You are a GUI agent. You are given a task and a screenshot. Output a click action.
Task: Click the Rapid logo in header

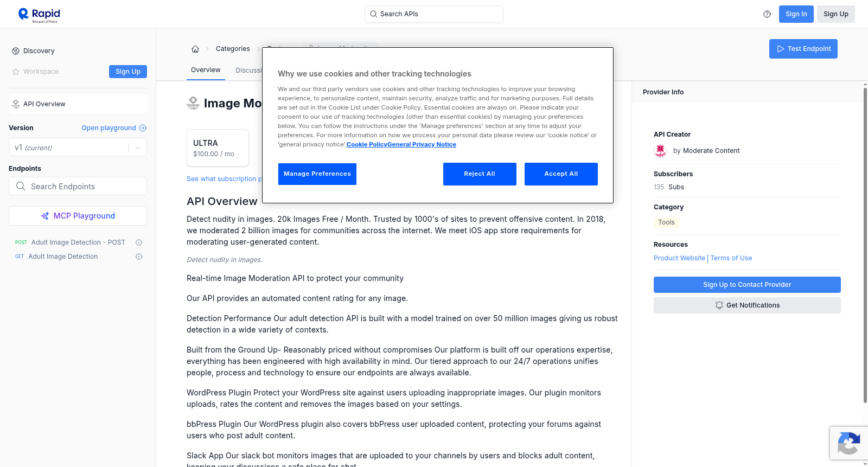[x=39, y=15]
